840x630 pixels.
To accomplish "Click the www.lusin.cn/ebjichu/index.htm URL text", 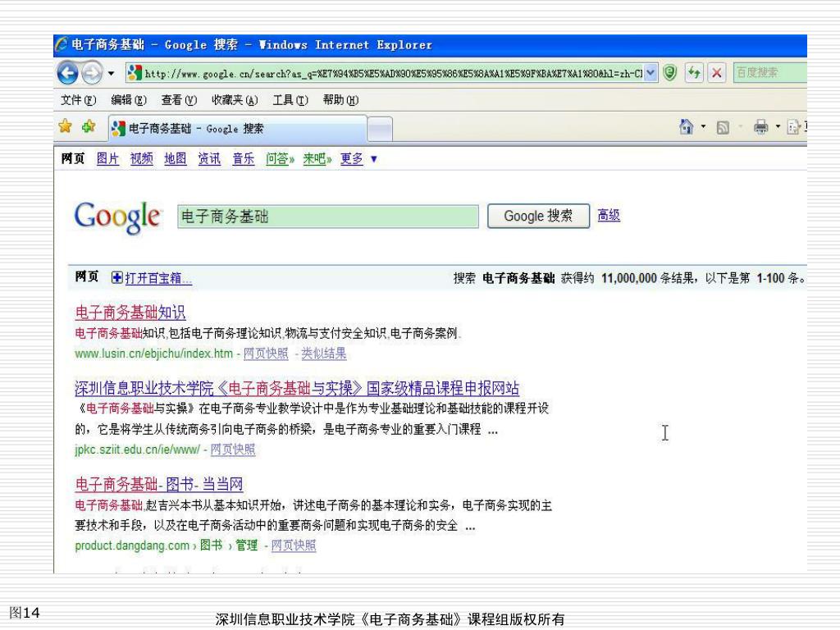I will (x=153, y=354).
